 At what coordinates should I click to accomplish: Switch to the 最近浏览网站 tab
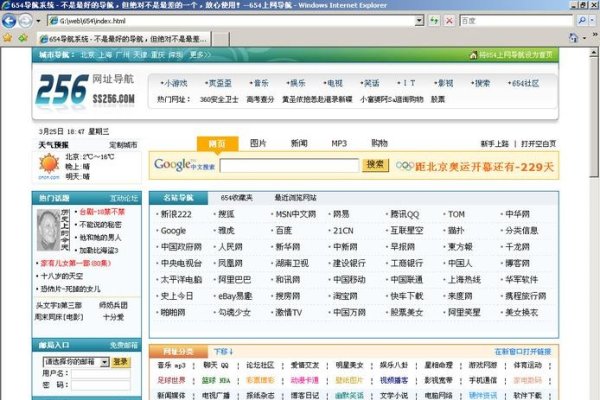(295, 198)
